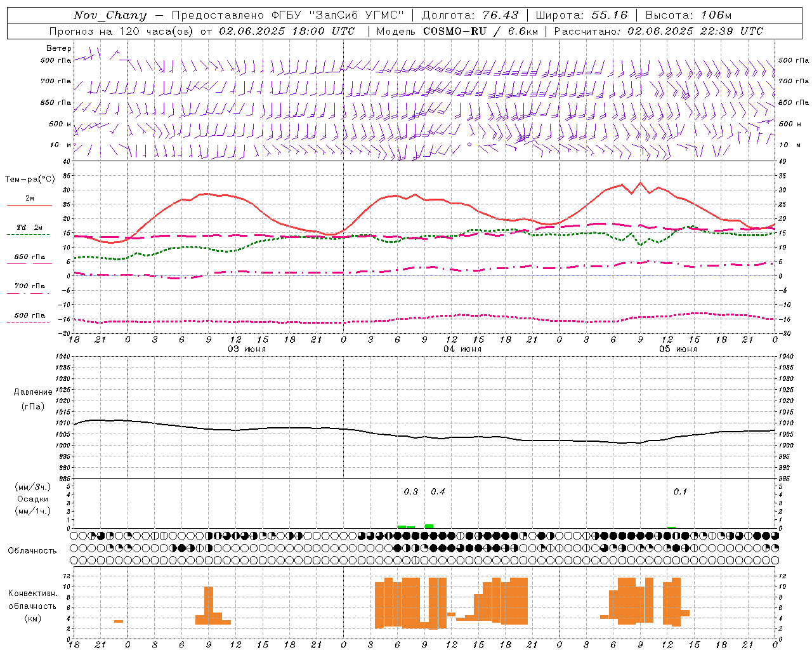Click the 0.3 precipitation value
This screenshot has width=812, height=650.
[411, 491]
